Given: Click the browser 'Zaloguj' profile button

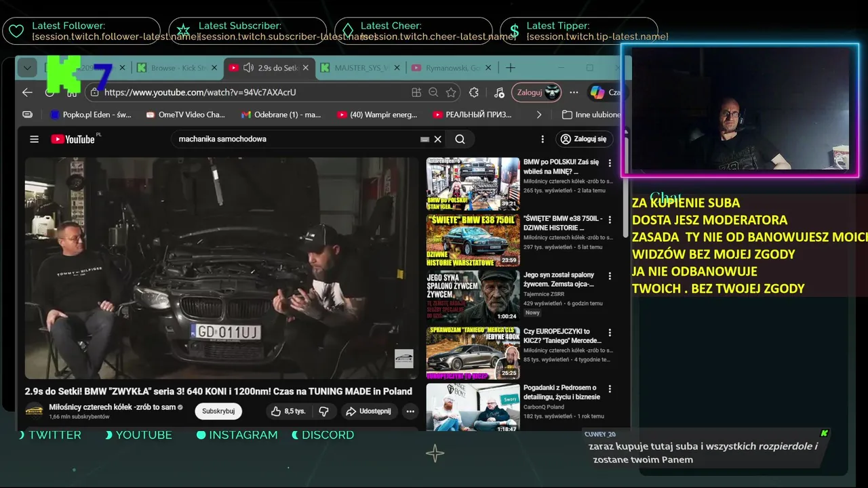Looking at the screenshot, I should pos(536,92).
